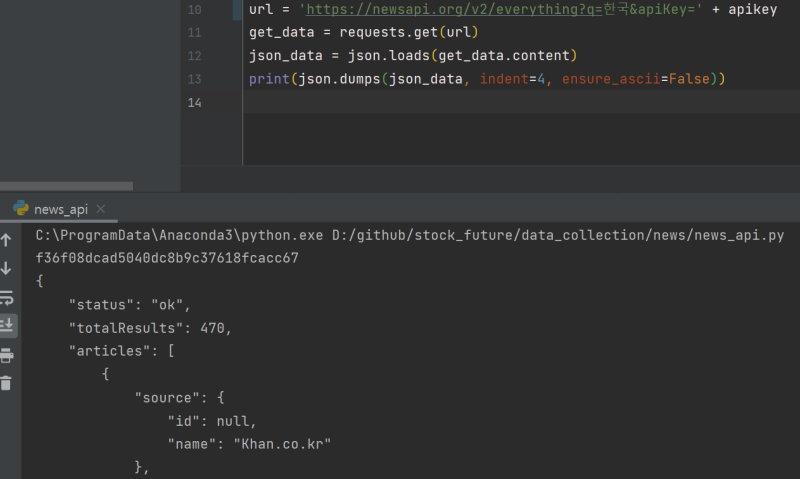Clear console with the trash icon
Image resolution: width=800 pixels, height=479 pixels.
6,383
